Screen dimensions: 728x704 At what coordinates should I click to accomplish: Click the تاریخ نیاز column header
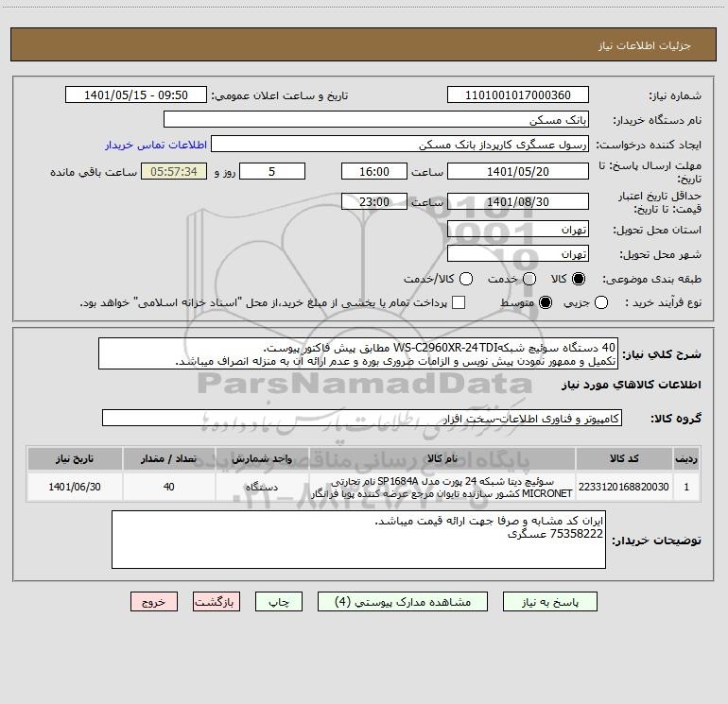[x=75, y=458]
